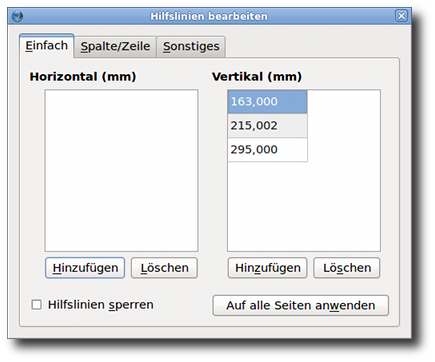Click Löschen under the Horizontal list

pos(164,268)
